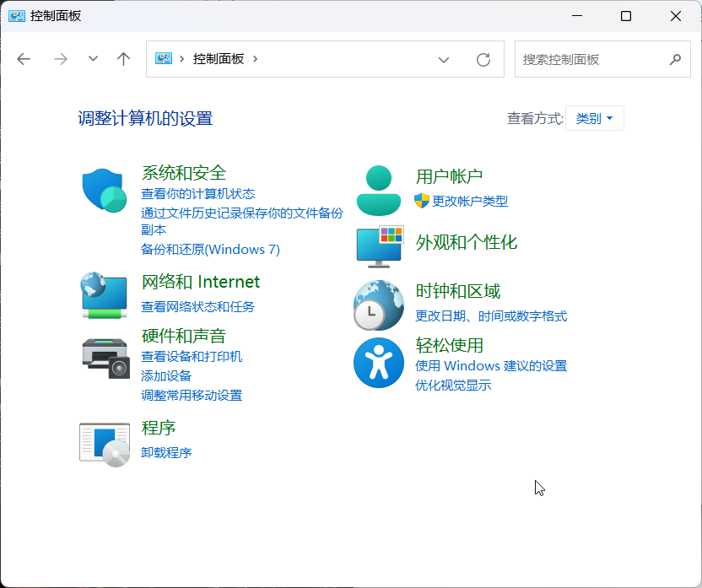Open recent locations via navigation chevron
The image size is (702, 588).
coord(92,59)
